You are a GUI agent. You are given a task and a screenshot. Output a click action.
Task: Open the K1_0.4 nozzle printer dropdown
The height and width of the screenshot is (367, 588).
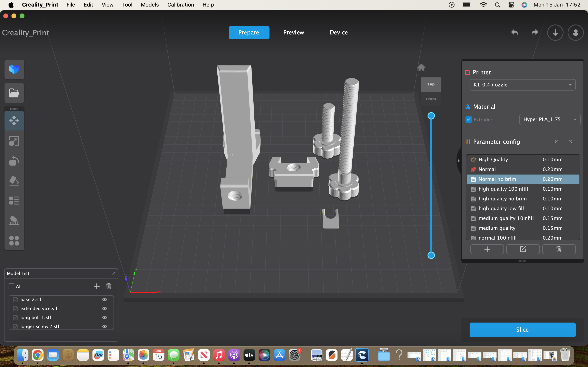[x=522, y=85]
